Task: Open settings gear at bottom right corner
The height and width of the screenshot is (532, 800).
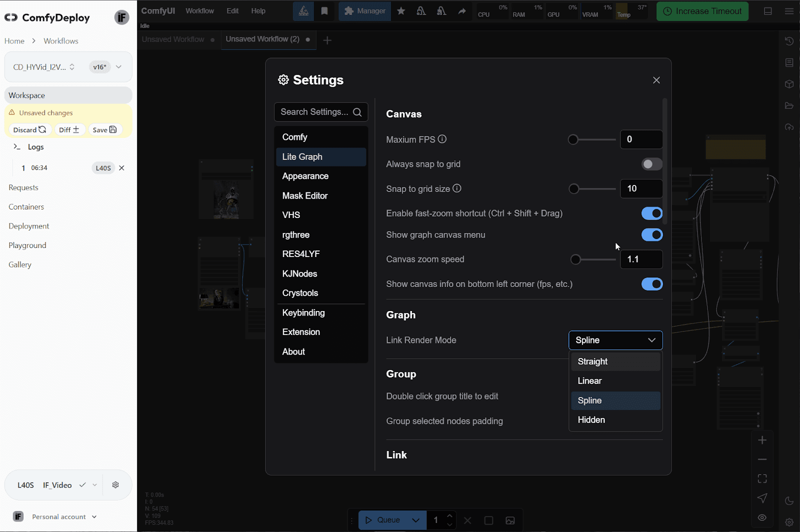Action: click(789, 522)
